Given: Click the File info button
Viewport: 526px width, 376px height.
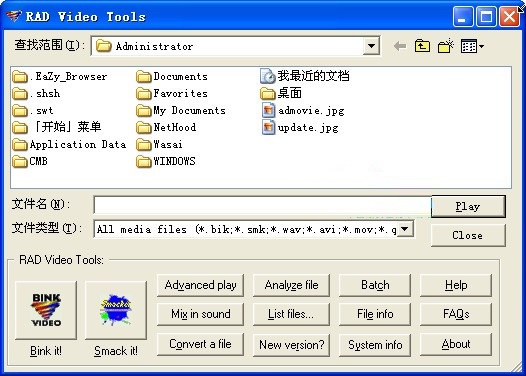Looking at the screenshot, I should (x=375, y=314).
